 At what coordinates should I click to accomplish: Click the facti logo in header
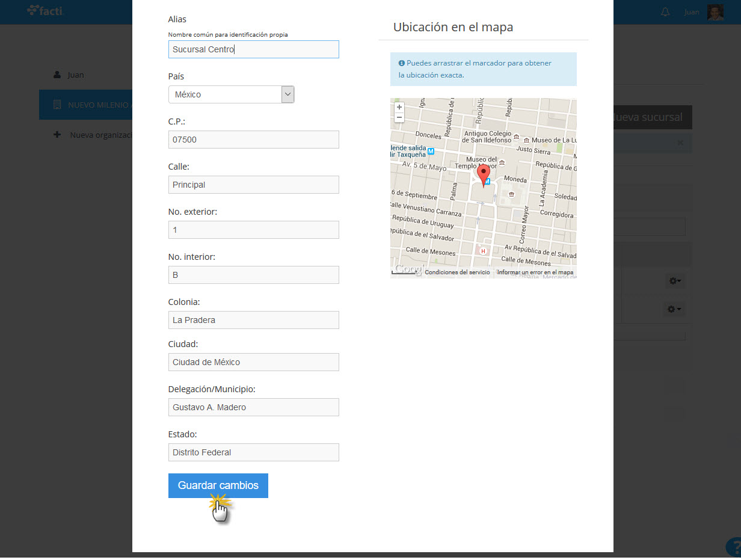(45, 10)
